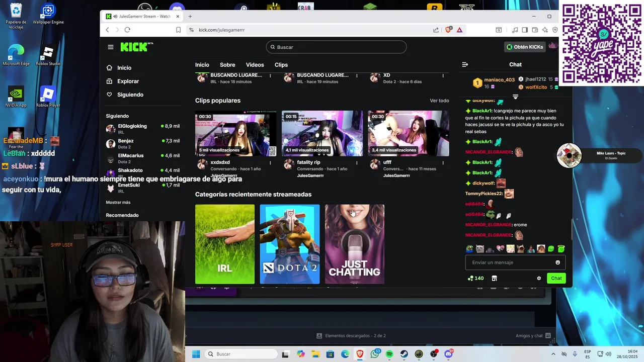644x362 pixels.
Task: Open options menu for ufff clip
Action: 443,163
